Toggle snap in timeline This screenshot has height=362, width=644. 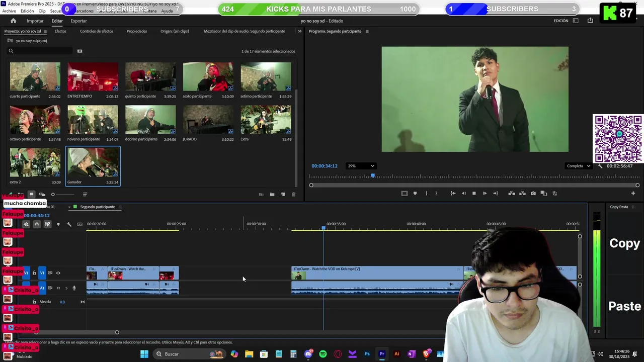coord(37,224)
